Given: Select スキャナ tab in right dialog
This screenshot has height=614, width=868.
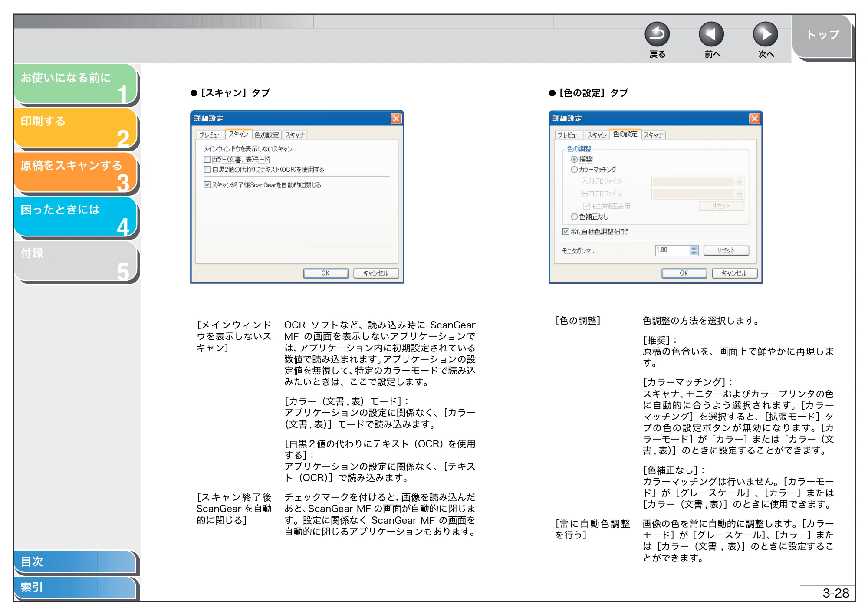Looking at the screenshot, I should coord(653,135).
